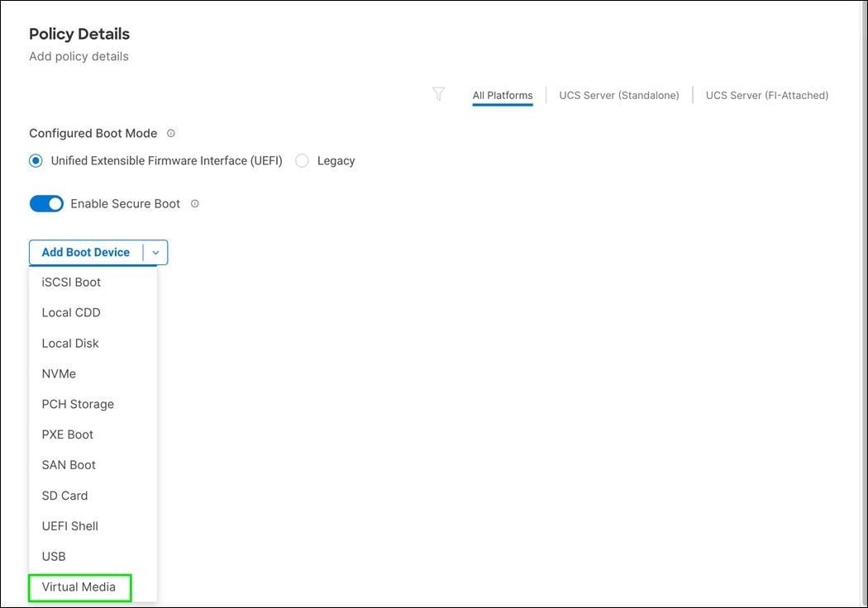Select NVMe boot device option

(59, 373)
